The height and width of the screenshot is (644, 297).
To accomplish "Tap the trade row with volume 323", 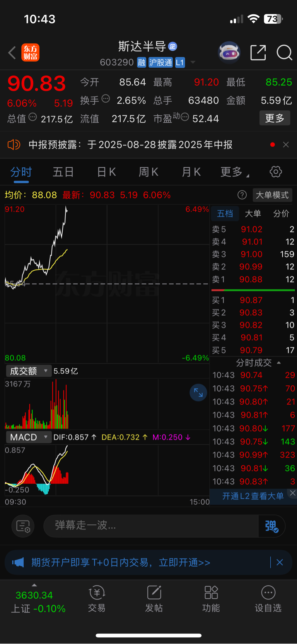I will tap(253, 455).
